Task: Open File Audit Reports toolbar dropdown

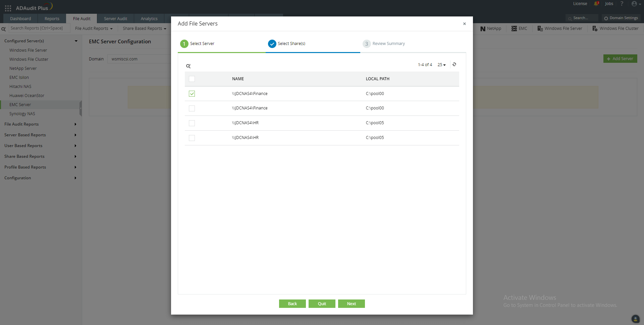Action: click(x=94, y=29)
